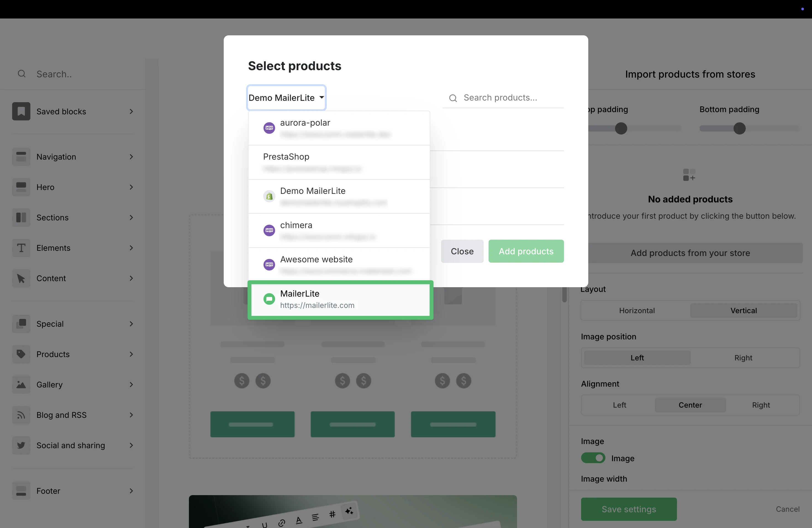
Task: Click the Hero block icon
Action: 21,187
